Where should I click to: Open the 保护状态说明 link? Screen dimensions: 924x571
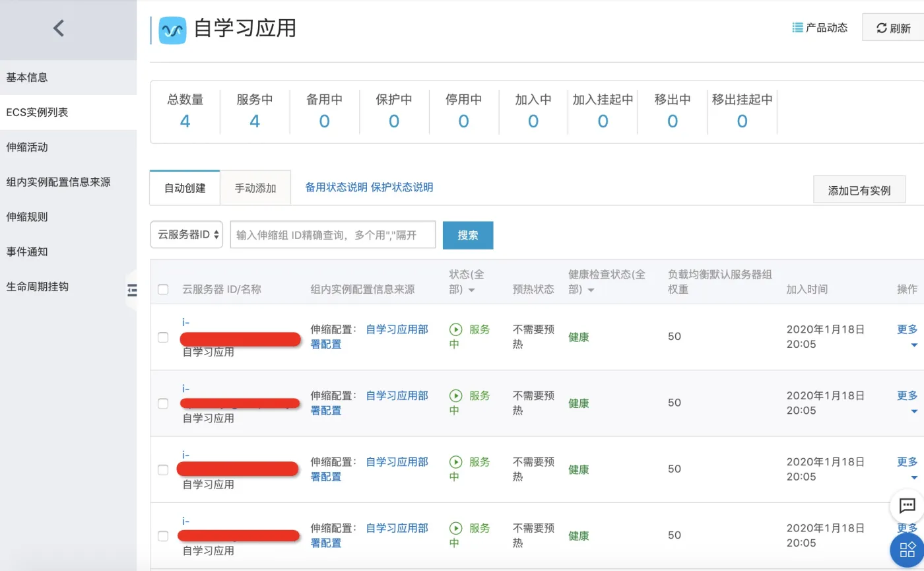tap(402, 187)
